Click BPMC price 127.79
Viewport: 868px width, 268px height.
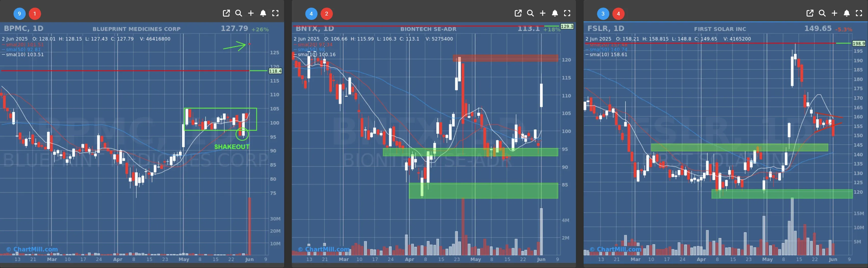coord(234,29)
